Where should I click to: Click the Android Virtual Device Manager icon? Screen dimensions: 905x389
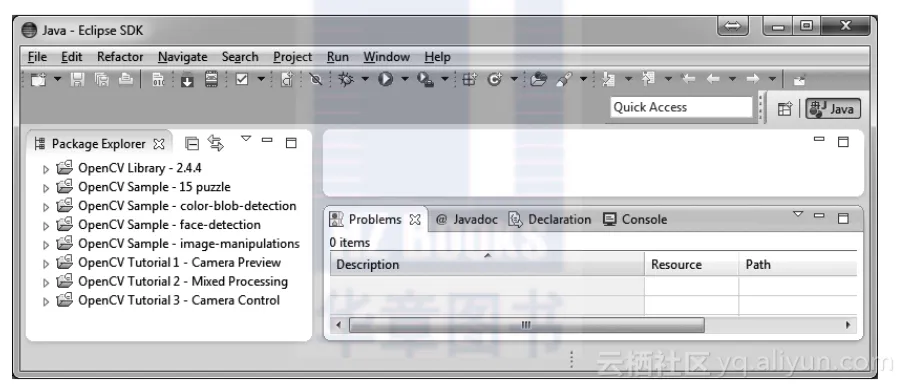click(212, 80)
